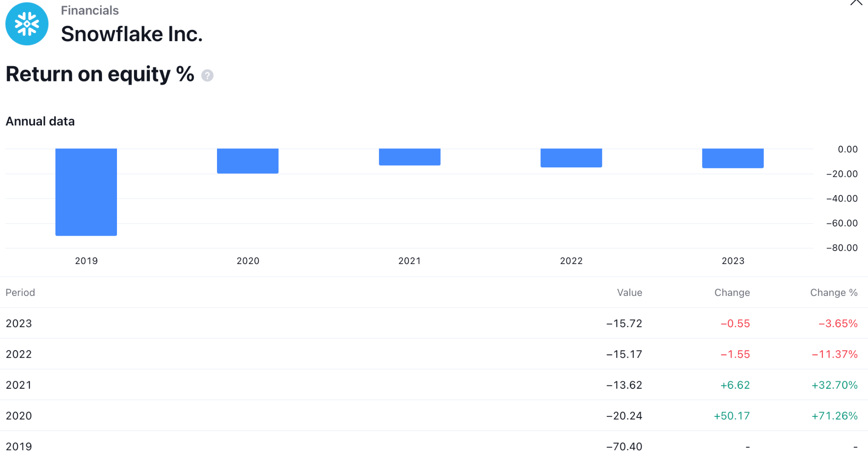Click the help question mark beside Return on equity
Viewport: 868px width, 457px height.
tap(207, 75)
